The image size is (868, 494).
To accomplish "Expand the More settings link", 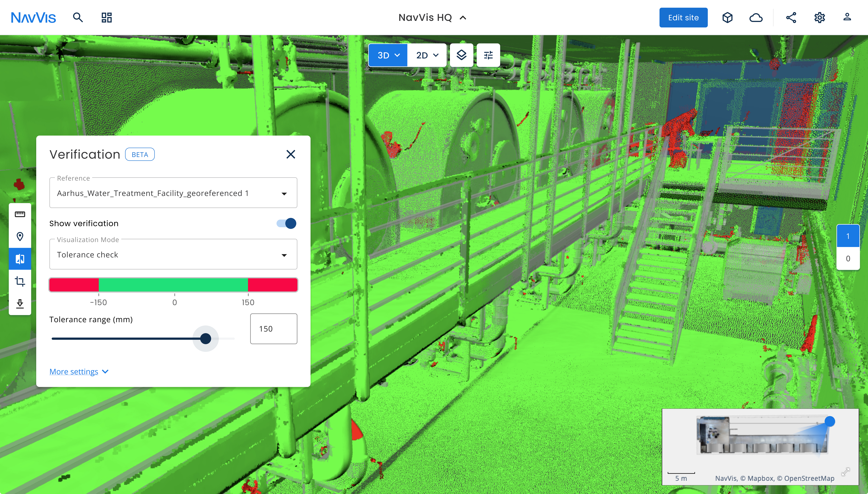I will [79, 372].
